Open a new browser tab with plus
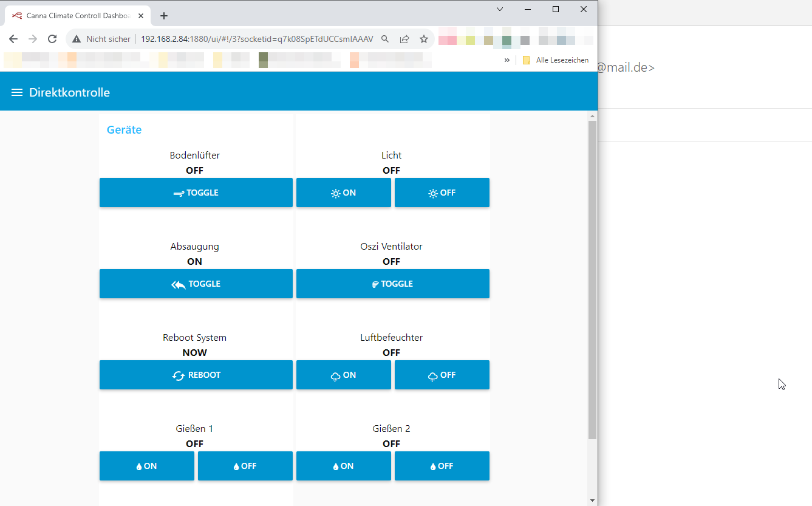This screenshot has height=506, width=812. coord(163,16)
